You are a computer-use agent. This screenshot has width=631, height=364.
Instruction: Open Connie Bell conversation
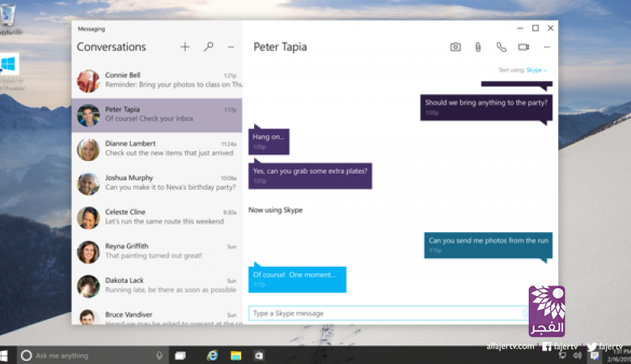[x=156, y=81]
